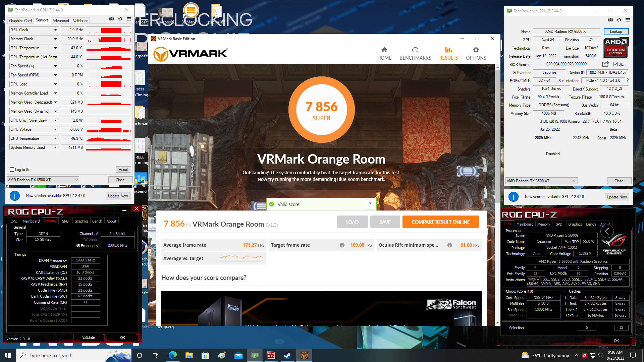Open ROG CPU-Z taskbar icon
This screenshot has height=362, width=644.
tap(271, 355)
